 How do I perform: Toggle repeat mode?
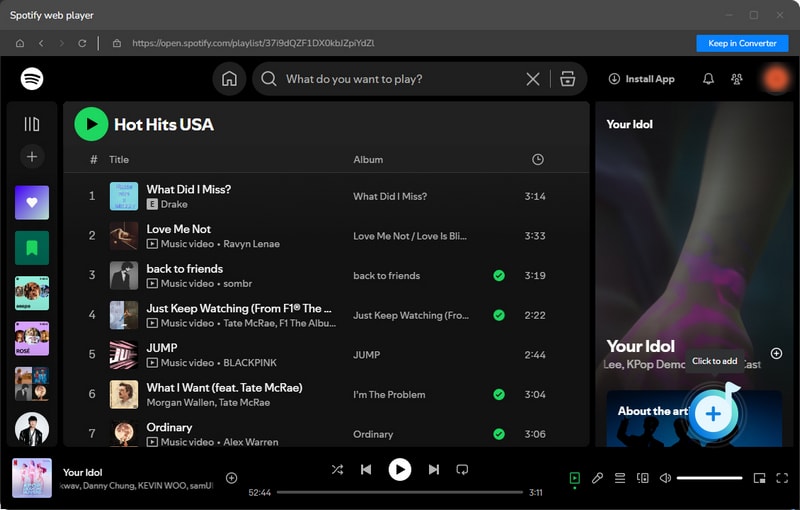[462, 469]
